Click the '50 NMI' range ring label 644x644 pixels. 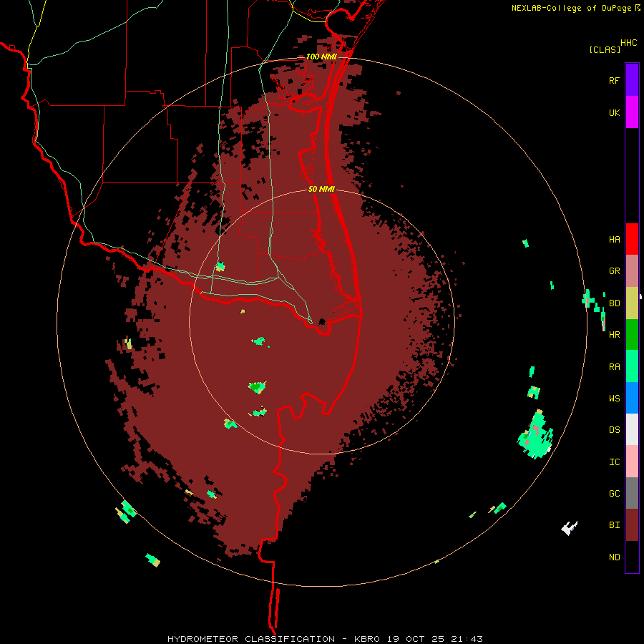(x=321, y=189)
